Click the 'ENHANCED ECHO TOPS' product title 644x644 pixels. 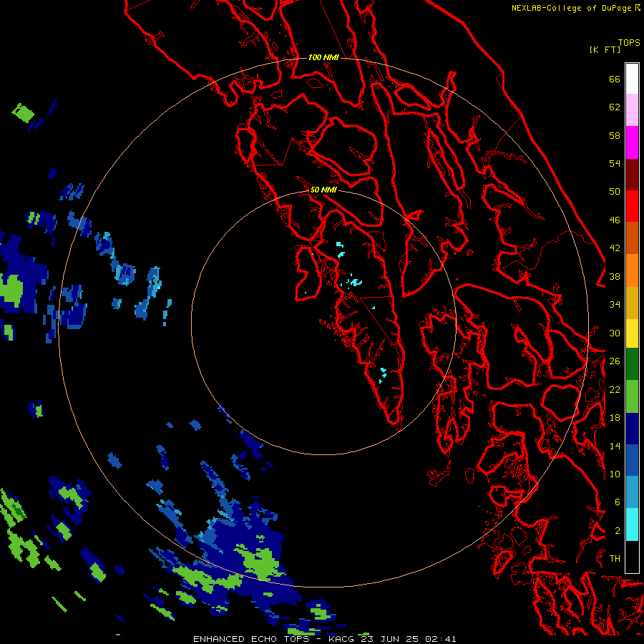pyautogui.click(x=251, y=639)
